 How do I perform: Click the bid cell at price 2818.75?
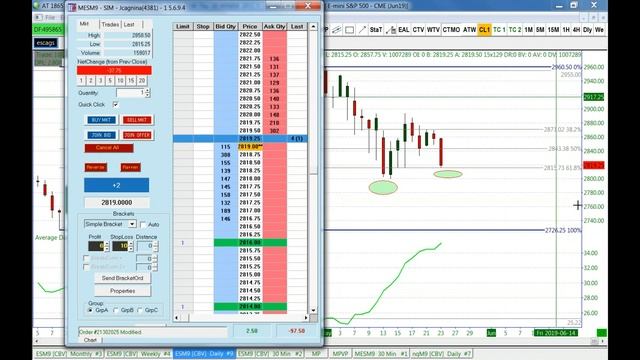click(x=226, y=155)
